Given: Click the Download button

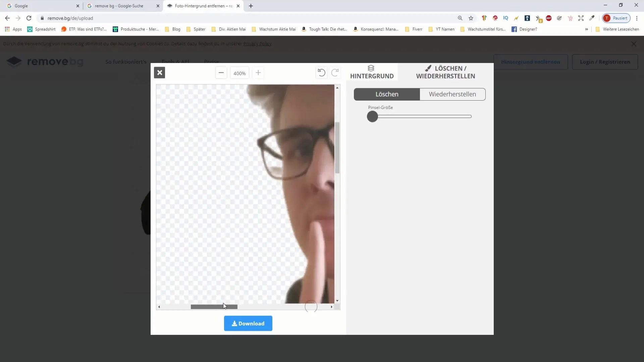Looking at the screenshot, I should point(248,323).
